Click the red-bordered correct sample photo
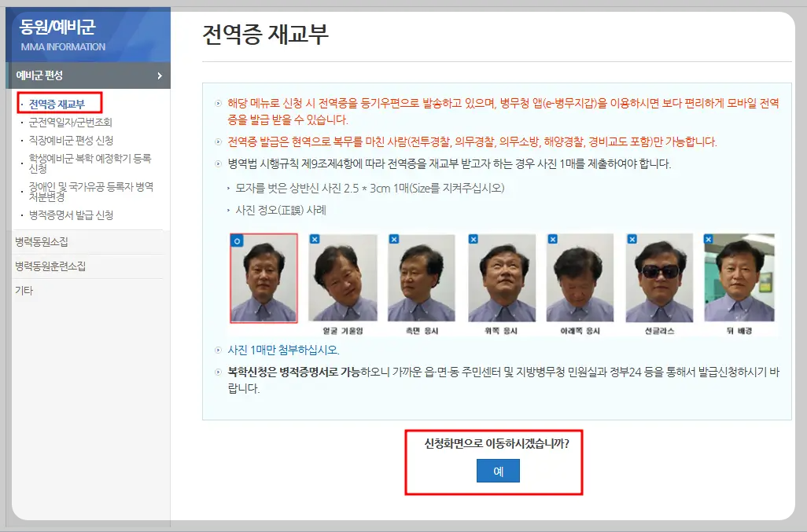Viewport: 807px width, 532px height. [264, 277]
